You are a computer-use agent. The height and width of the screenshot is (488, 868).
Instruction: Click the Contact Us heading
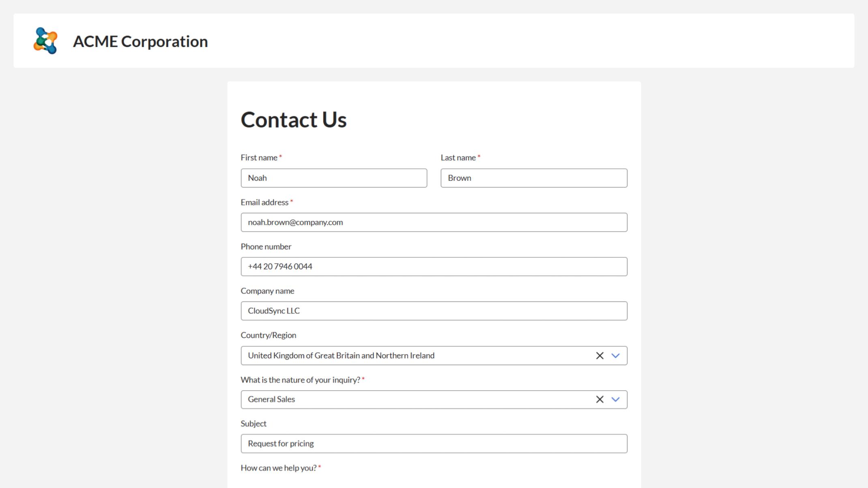(x=294, y=120)
